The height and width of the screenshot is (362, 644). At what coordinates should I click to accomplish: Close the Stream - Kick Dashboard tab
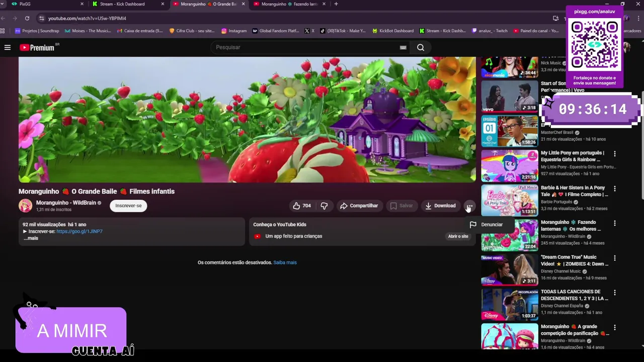(163, 4)
